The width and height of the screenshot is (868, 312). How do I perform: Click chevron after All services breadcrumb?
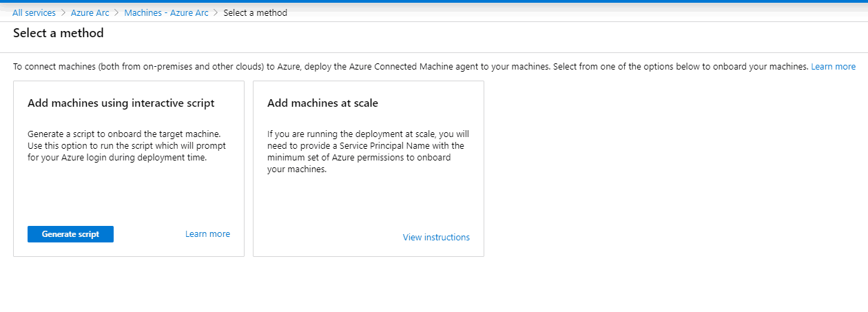pos(63,12)
